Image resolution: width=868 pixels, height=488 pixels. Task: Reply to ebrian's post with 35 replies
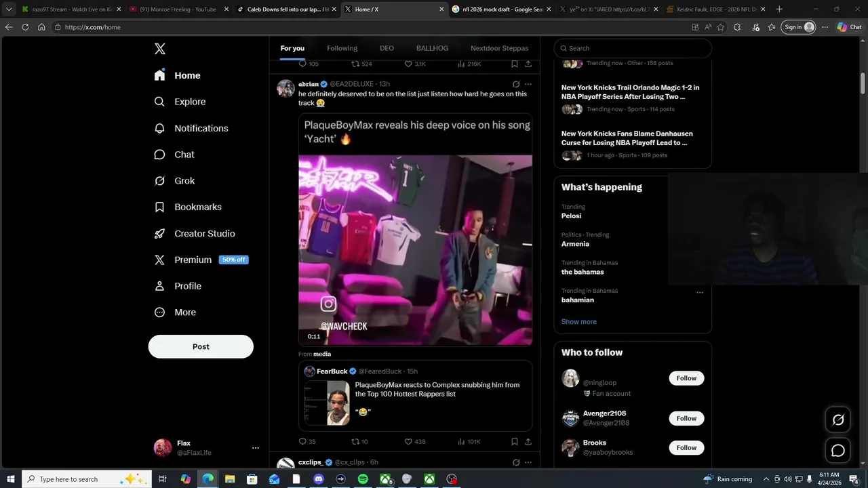tap(307, 441)
